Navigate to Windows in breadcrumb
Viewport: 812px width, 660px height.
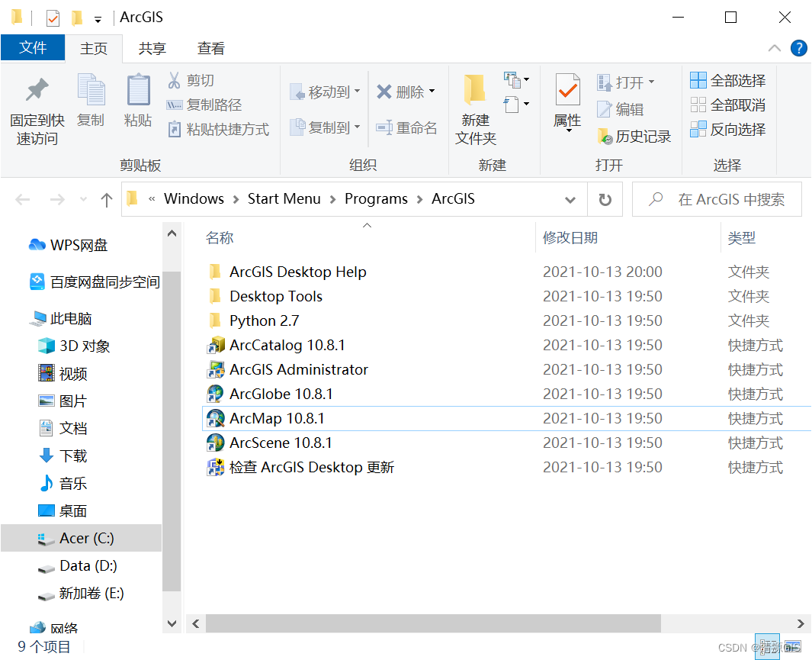point(194,199)
